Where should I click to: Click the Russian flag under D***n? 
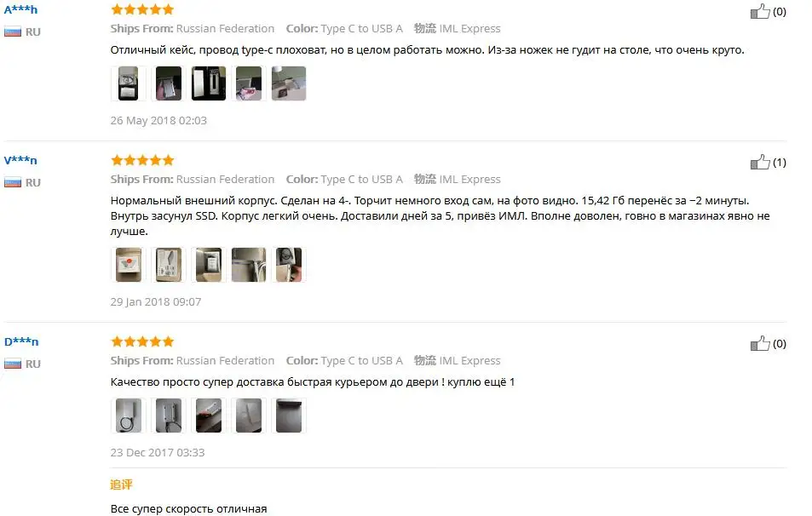(x=13, y=364)
